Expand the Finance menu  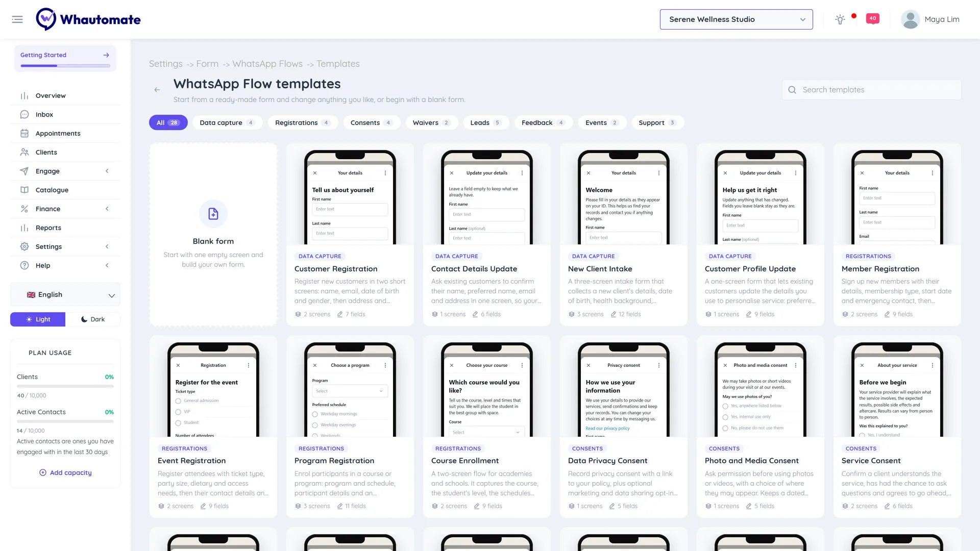pos(65,209)
